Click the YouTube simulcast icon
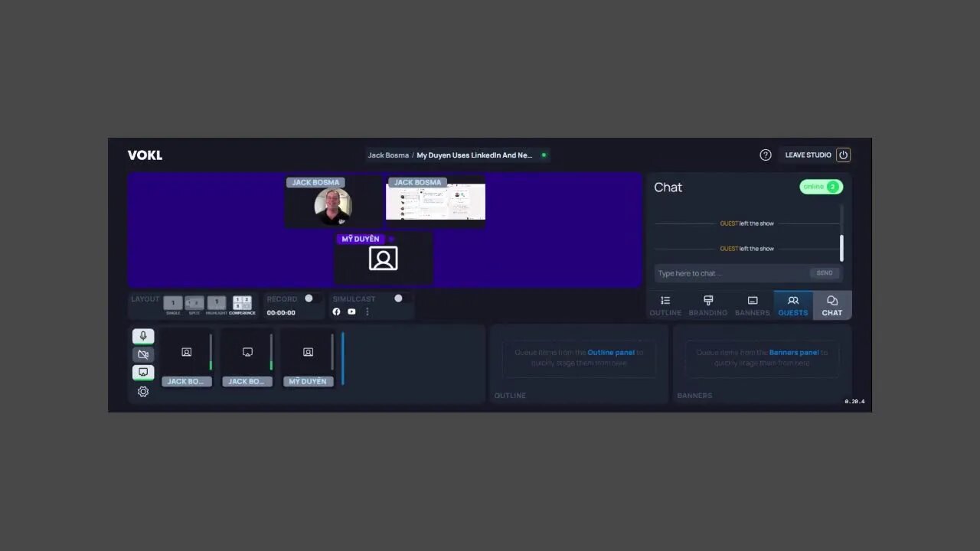This screenshot has width=980, height=551. (x=351, y=311)
